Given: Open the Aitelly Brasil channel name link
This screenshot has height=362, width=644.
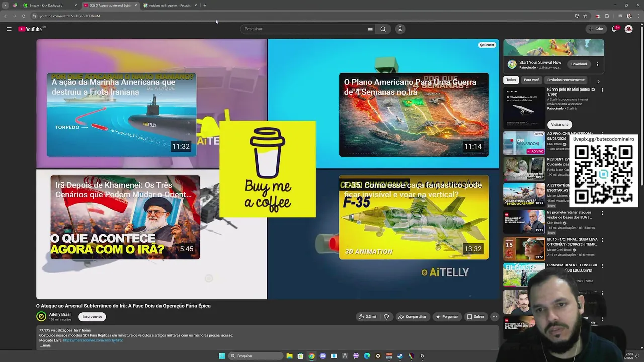Looking at the screenshot, I should [60, 314].
